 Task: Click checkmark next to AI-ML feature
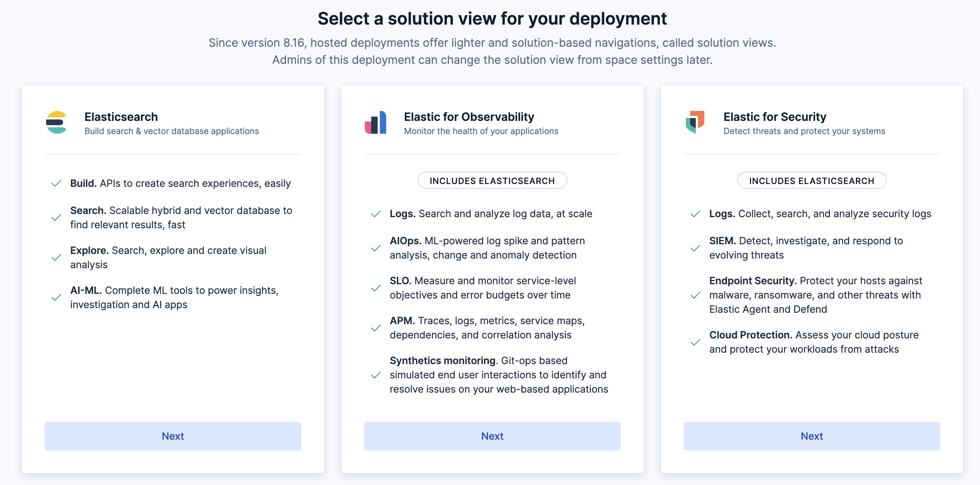56,297
